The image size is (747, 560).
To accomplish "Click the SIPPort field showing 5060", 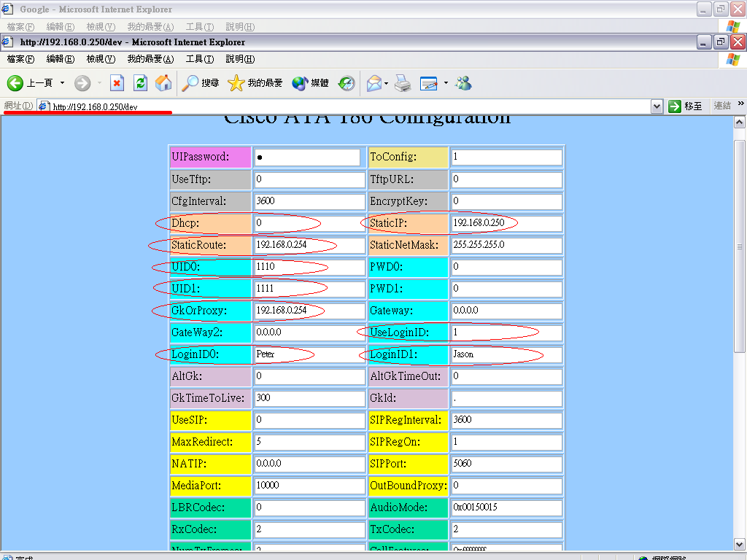I will [x=506, y=463].
